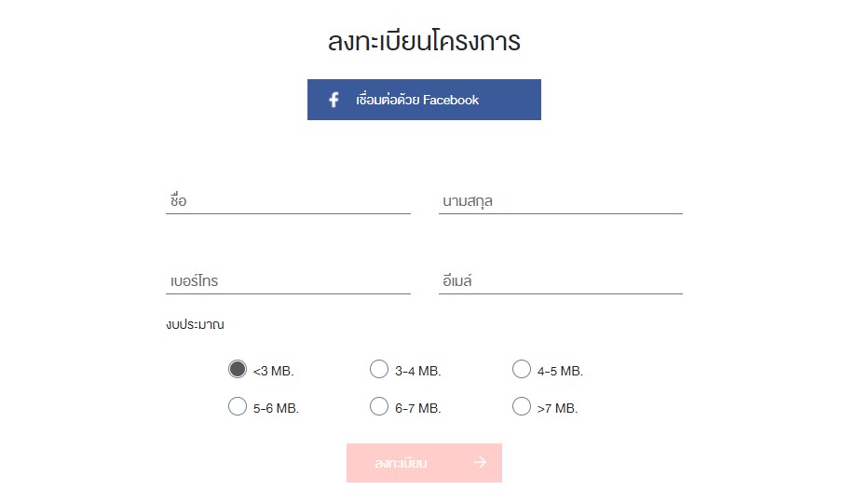Focus the นามสกุล surname field

(561, 201)
